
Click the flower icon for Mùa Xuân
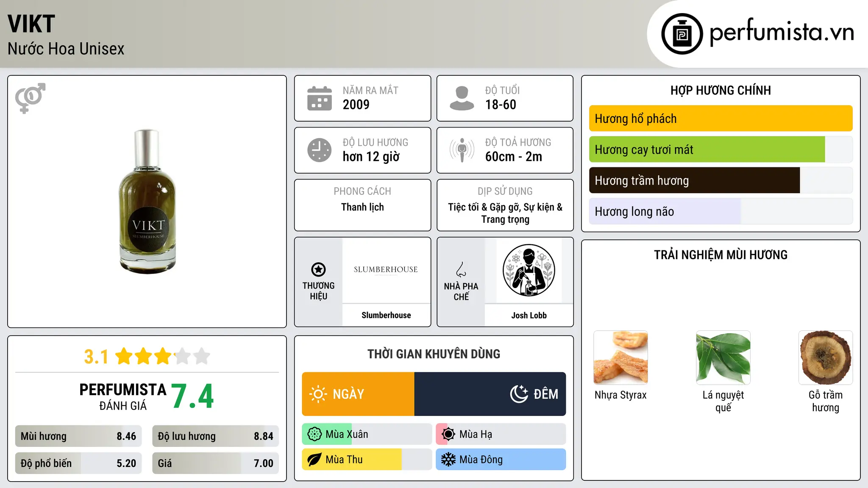click(x=314, y=434)
